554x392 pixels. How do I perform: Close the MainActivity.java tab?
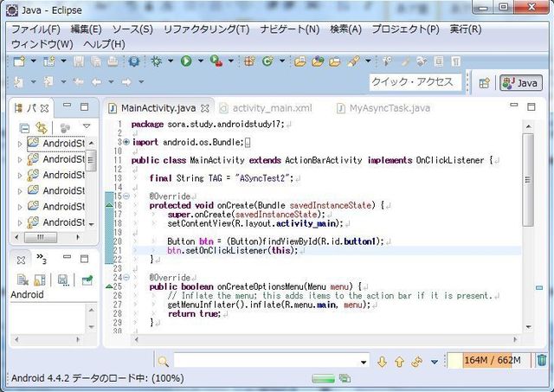[204, 108]
